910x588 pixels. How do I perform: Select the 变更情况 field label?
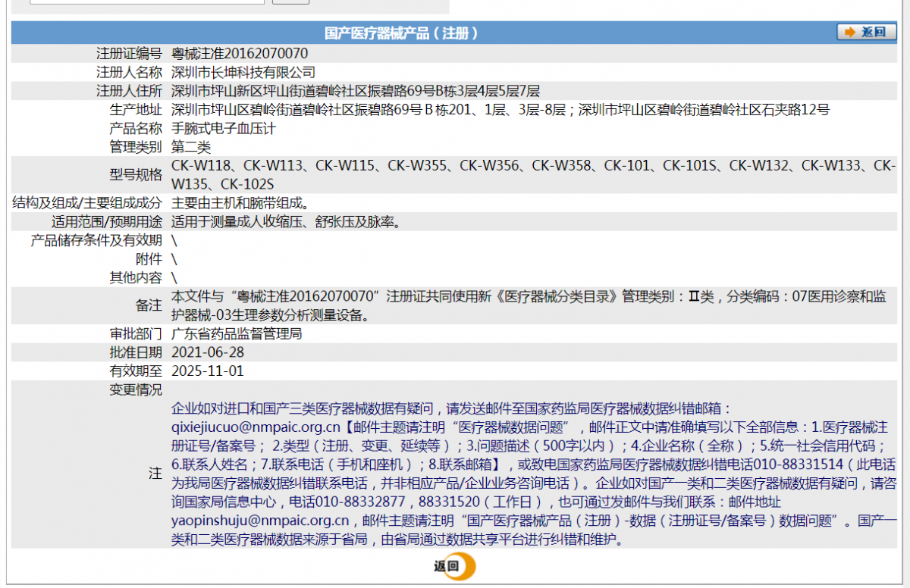point(136,390)
